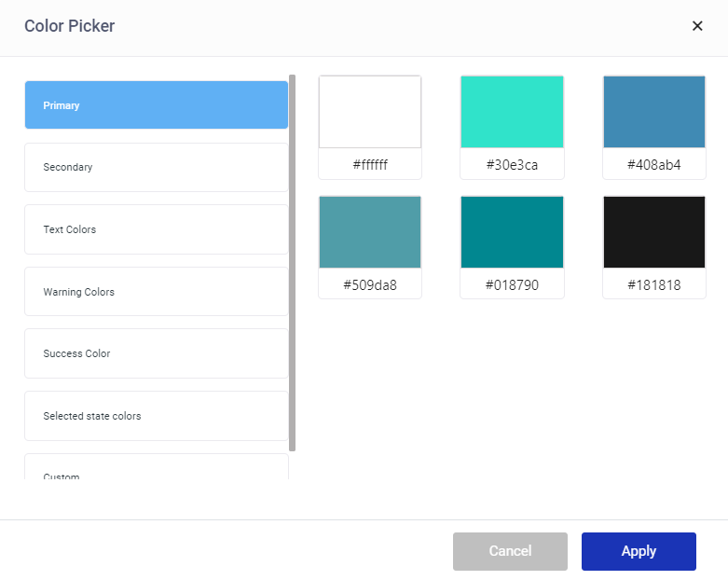Open Selected state colors category
This screenshot has width=728, height=580.
[156, 416]
